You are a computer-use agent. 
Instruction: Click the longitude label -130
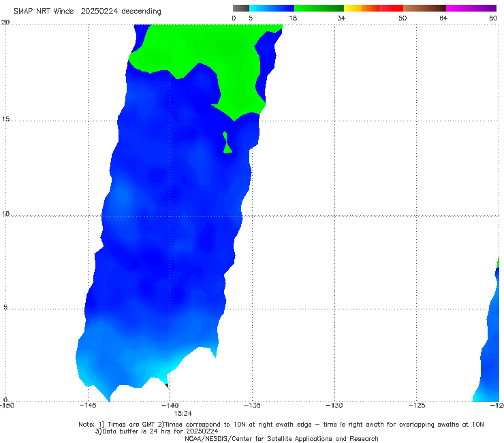334,406
